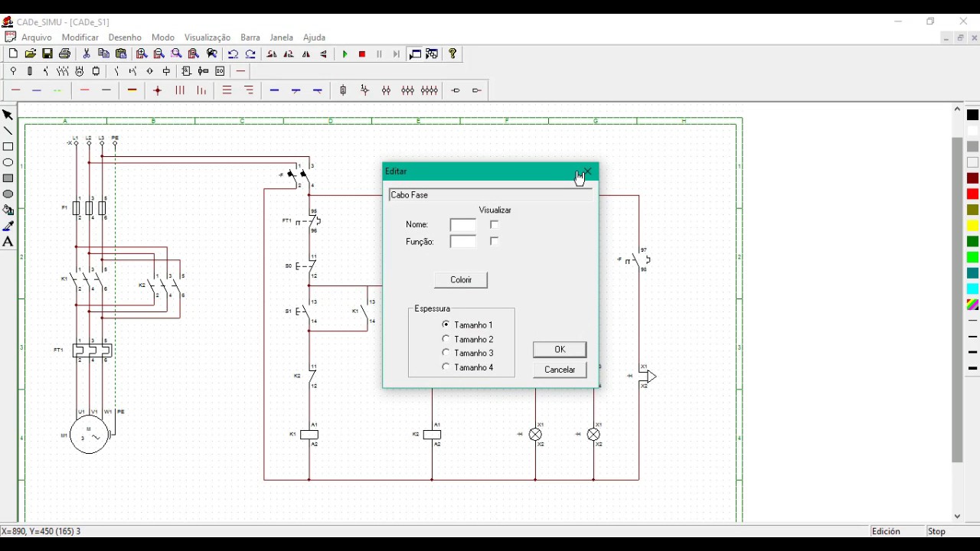
Task: Click the K1 coil in the schematic
Action: [x=309, y=435]
